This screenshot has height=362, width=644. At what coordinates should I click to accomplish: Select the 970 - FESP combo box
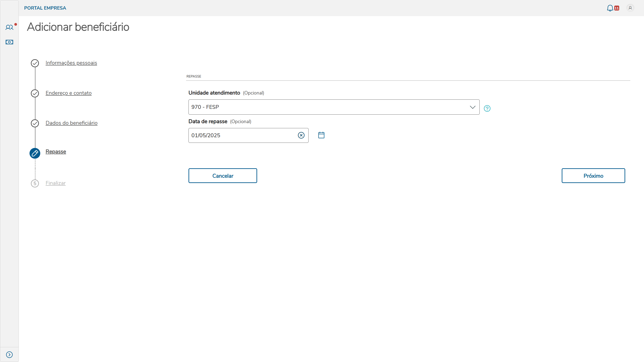tap(325, 107)
